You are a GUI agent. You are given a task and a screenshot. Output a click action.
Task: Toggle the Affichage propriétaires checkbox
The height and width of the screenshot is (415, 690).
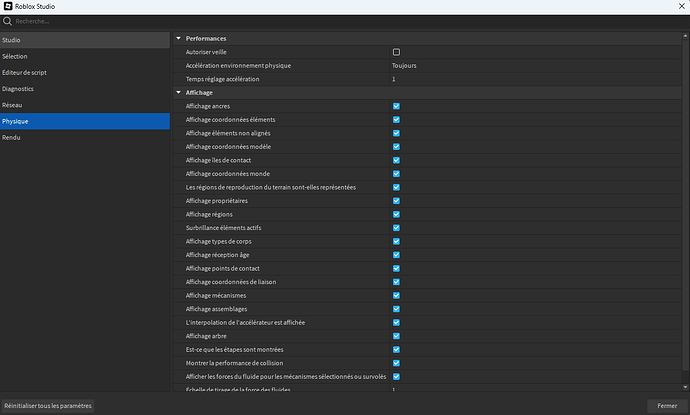point(396,200)
